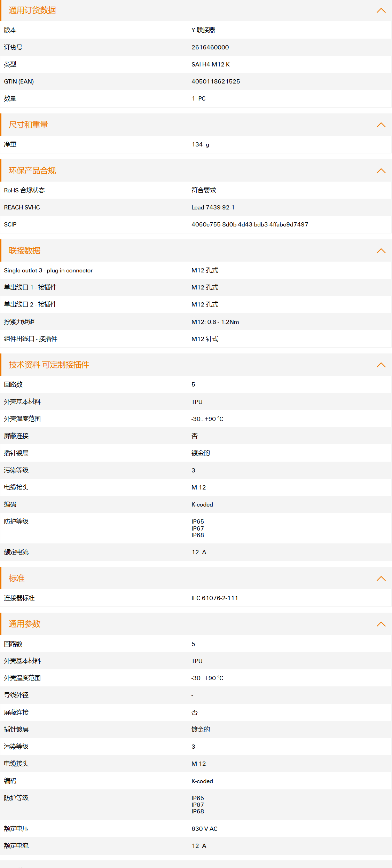Collapse the 联接数据 section chevron

[381, 251]
